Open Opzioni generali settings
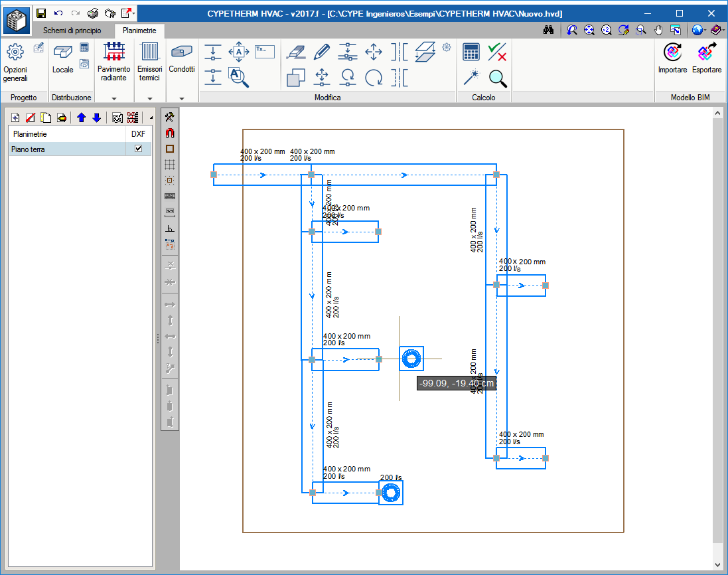728x575 pixels. (15, 62)
